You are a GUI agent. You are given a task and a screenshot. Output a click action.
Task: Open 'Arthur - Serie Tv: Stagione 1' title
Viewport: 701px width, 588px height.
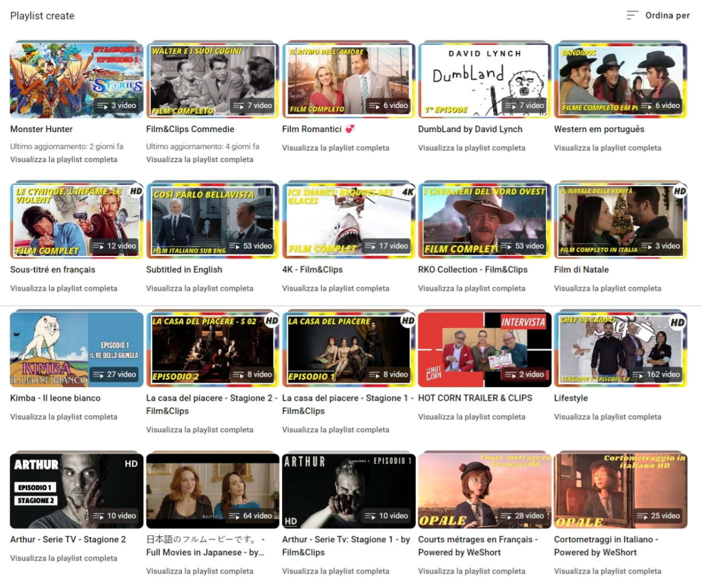coord(346,546)
